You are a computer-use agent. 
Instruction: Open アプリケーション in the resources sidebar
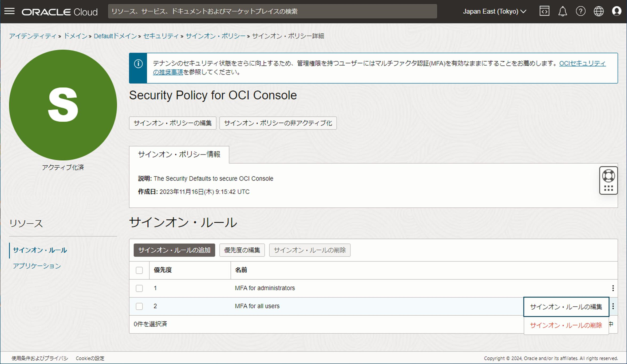pyautogui.click(x=37, y=266)
